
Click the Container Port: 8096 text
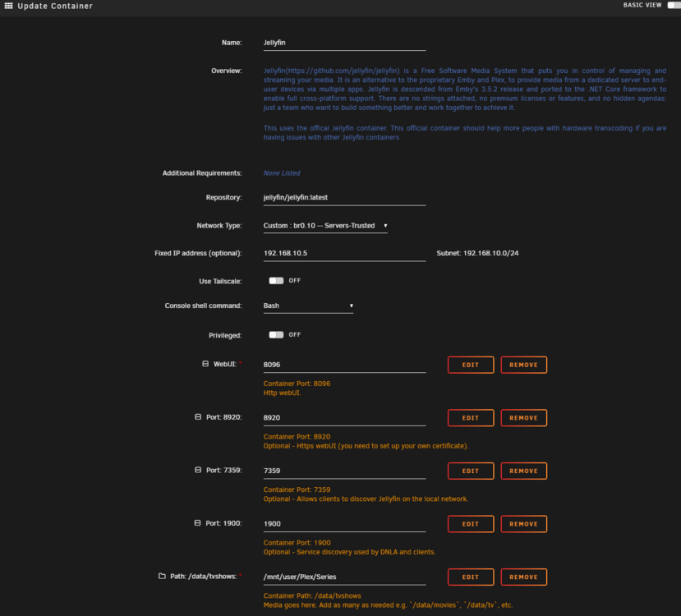297,384
